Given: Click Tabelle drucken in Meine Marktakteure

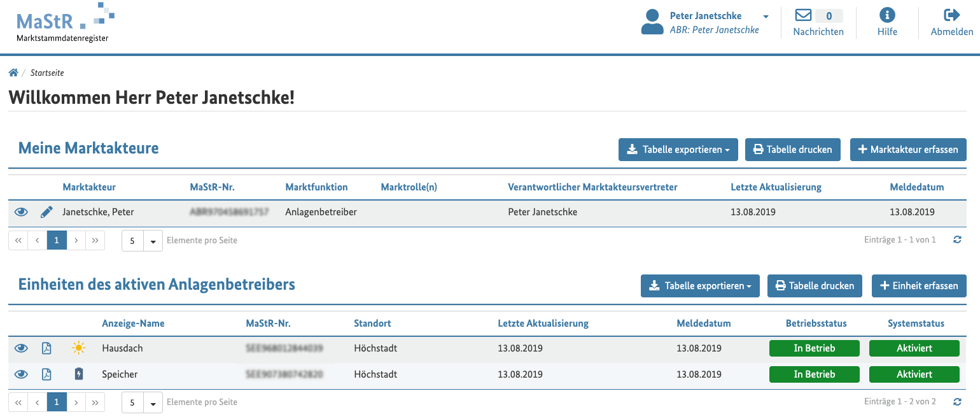Looking at the screenshot, I should [792, 150].
